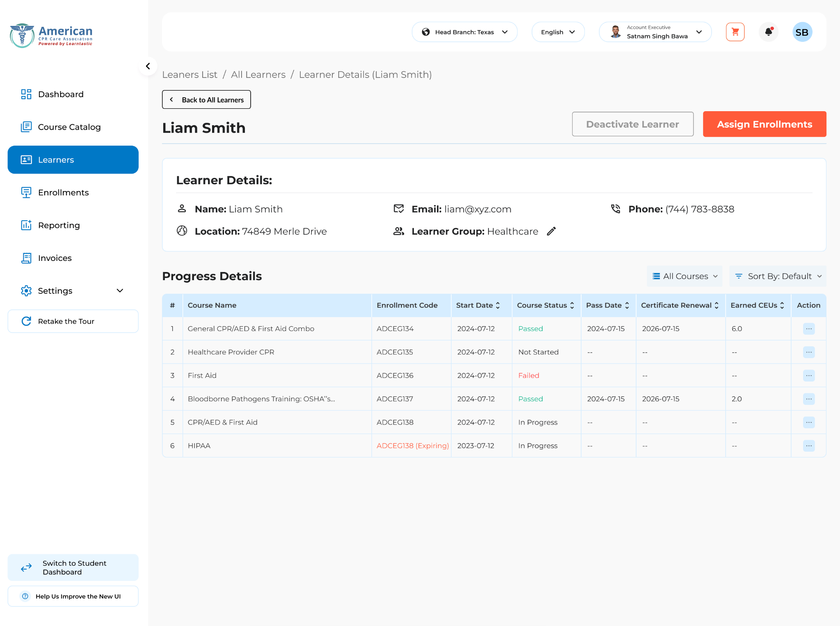Screen dimensions: 840x626
Task: Click Assign Enrollments button
Action: pos(765,124)
